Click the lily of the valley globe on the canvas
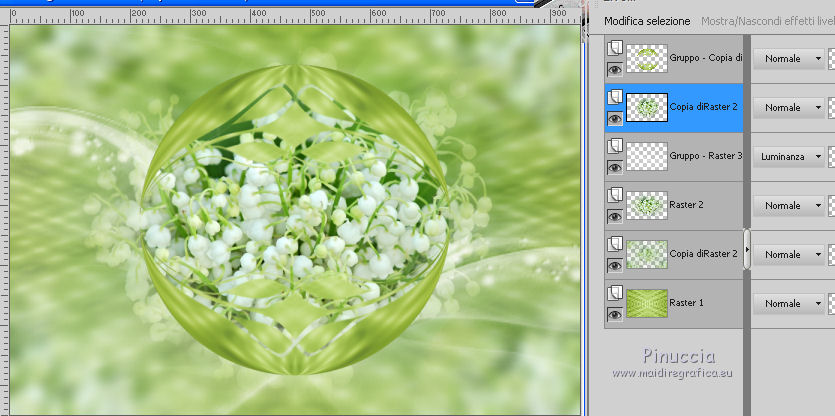The image size is (835, 416). pyautogui.click(x=294, y=219)
